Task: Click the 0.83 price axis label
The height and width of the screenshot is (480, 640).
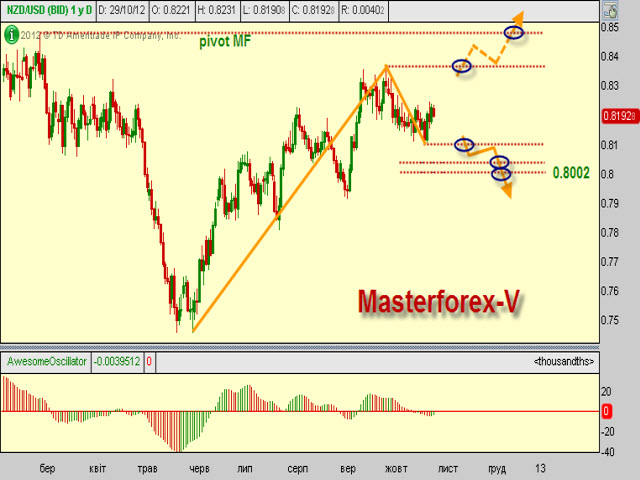Action: [x=609, y=86]
